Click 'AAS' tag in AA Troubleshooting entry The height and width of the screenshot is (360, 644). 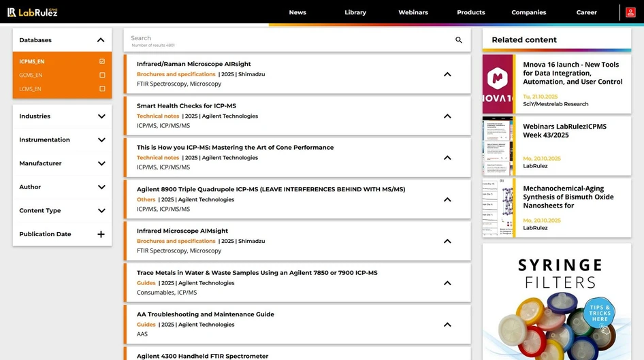pos(142,334)
